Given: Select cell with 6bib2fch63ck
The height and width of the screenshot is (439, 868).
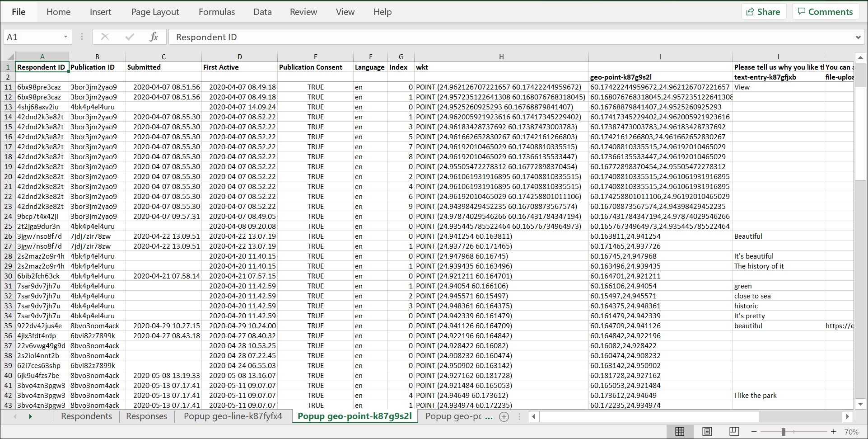Looking at the screenshot, I should tap(42, 276).
